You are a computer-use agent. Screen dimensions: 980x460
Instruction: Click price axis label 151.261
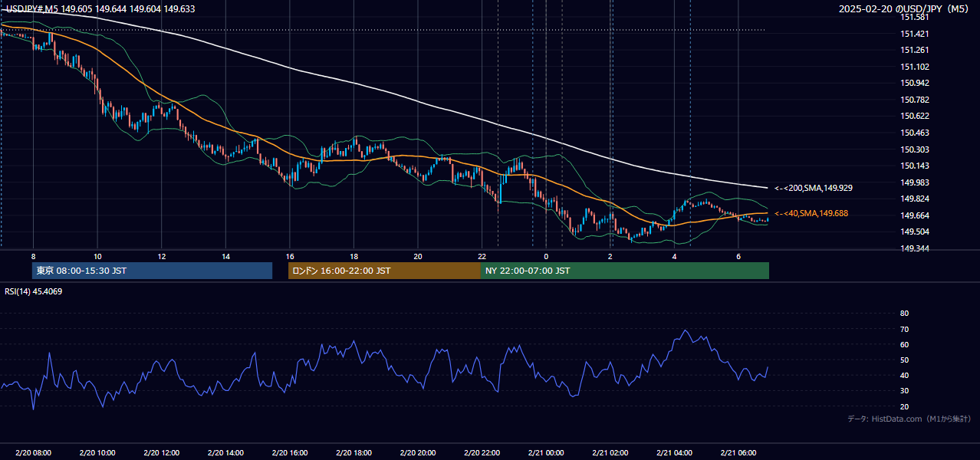pos(914,50)
